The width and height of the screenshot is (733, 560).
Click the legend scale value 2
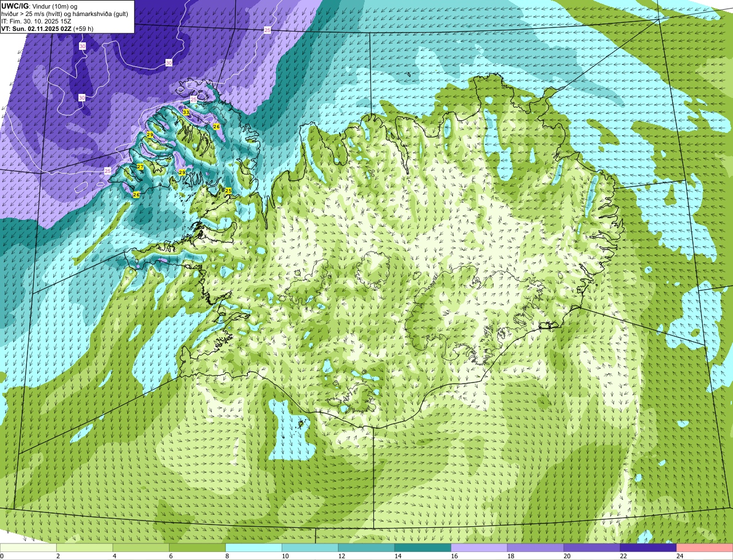[x=58, y=556]
